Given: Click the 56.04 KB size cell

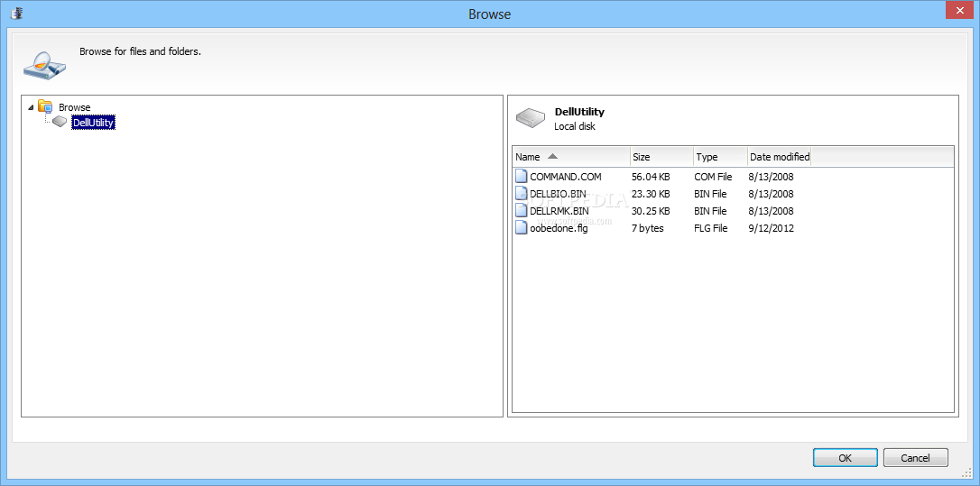Looking at the screenshot, I should [651, 177].
